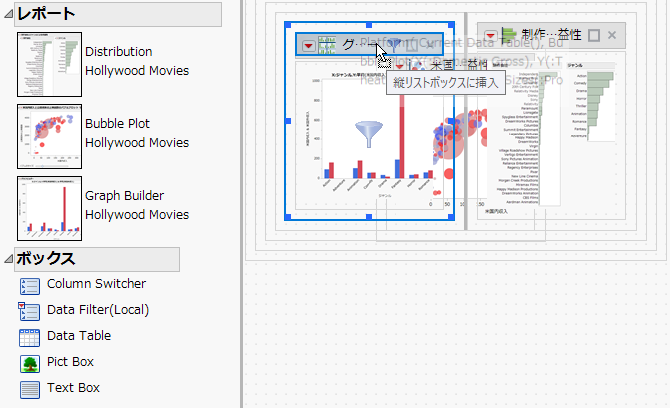Collapse the ボックス section disclosure triangle

tap(8, 258)
